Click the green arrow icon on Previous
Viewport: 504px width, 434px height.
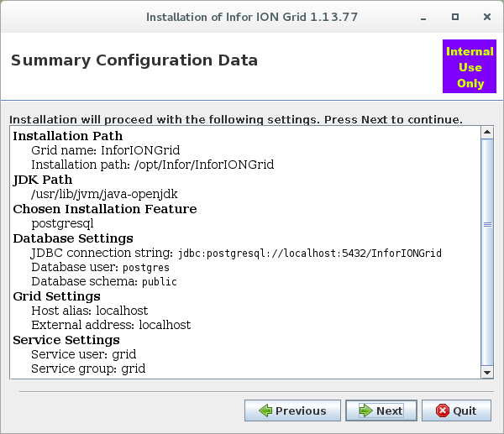265,410
